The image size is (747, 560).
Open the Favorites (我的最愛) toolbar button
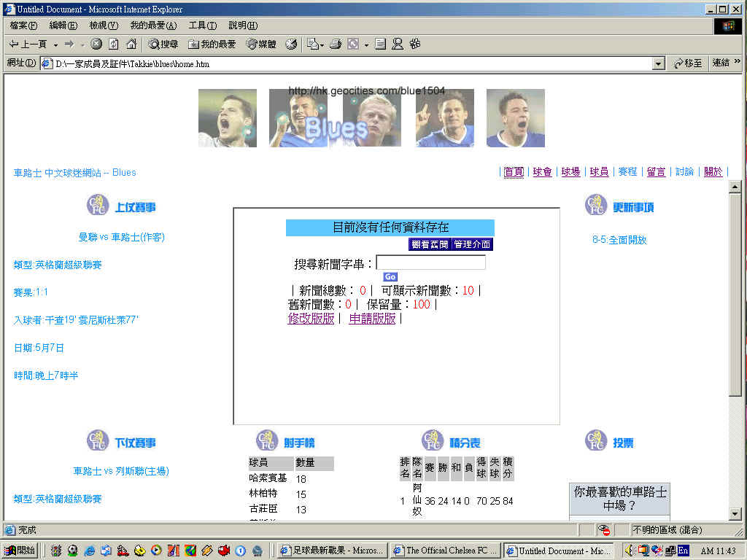(x=212, y=44)
